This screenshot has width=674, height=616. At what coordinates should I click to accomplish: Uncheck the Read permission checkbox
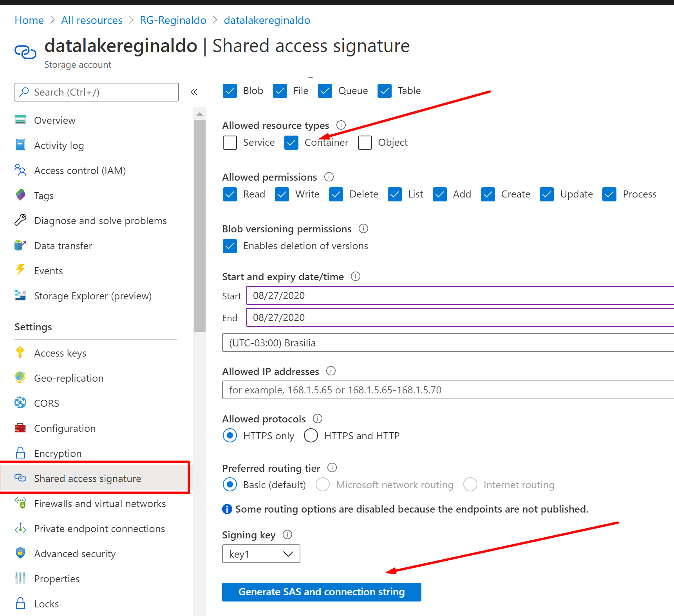pos(230,194)
